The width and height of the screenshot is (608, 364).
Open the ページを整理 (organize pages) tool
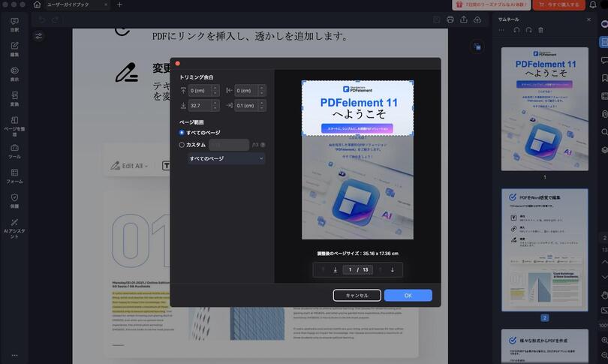click(14, 125)
